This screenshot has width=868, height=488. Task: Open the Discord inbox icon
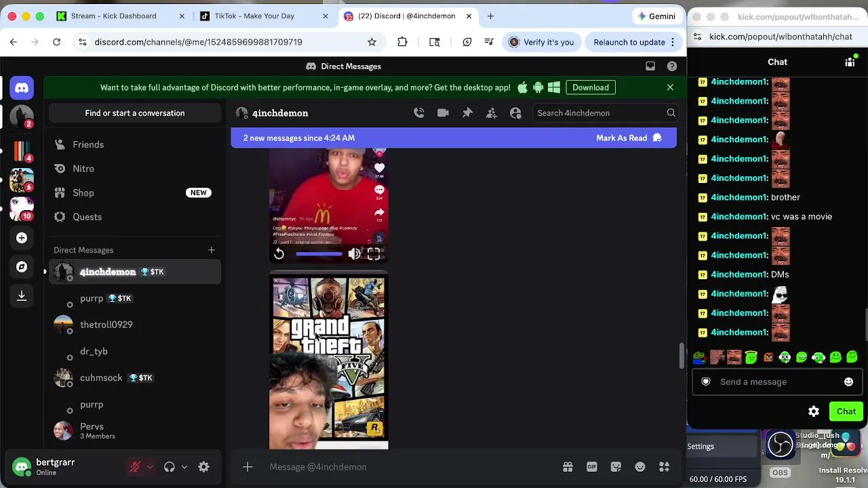tap(650, 66)
